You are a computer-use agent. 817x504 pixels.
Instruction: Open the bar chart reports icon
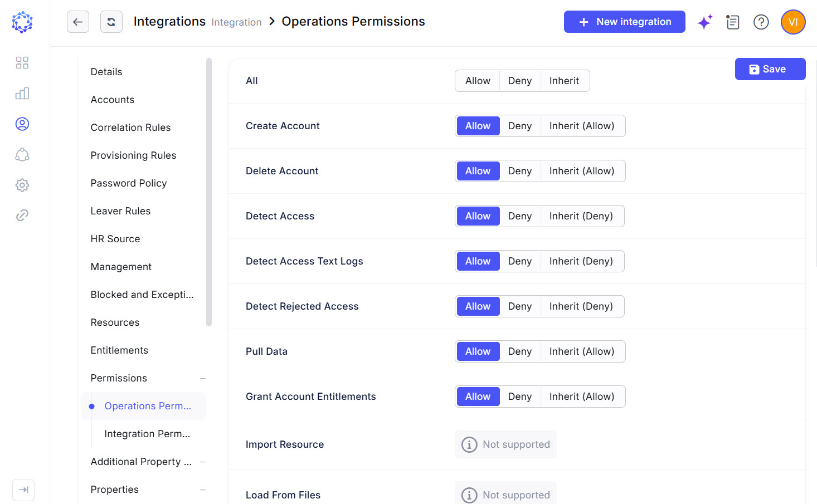click(x=22, y=93)
